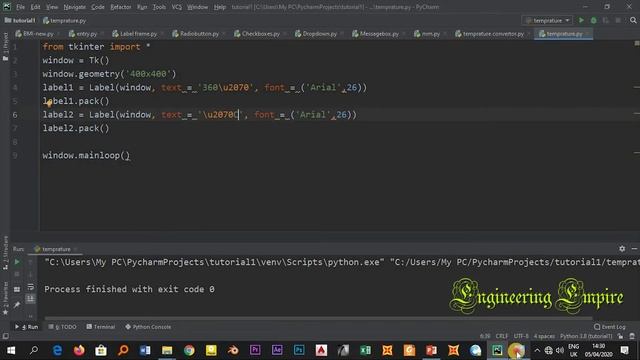Click the stop square in Run panel
Screen dimensions: 640x360
click(x=17, y=275)
